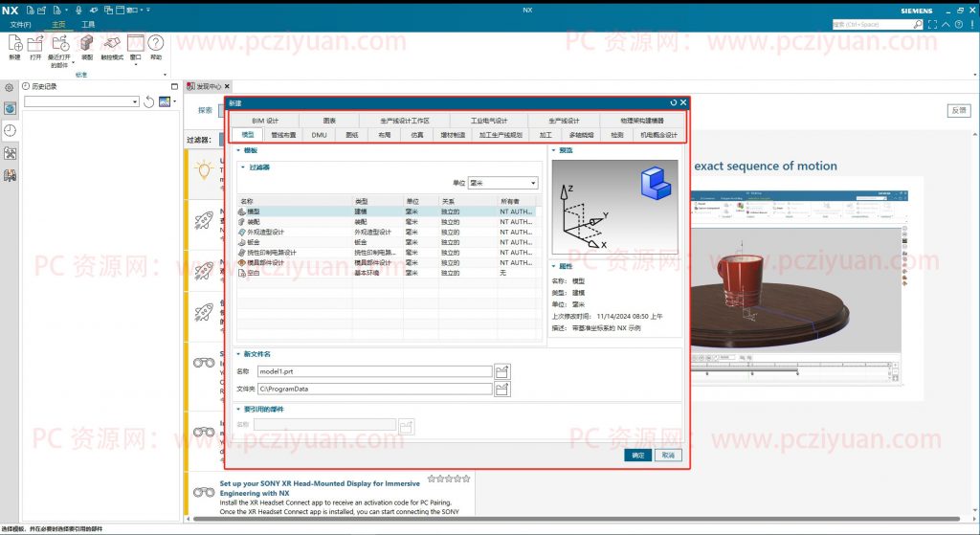980x535 pixels.
Task: Click the full screen icon in title bar
Action: pos(932,24)
